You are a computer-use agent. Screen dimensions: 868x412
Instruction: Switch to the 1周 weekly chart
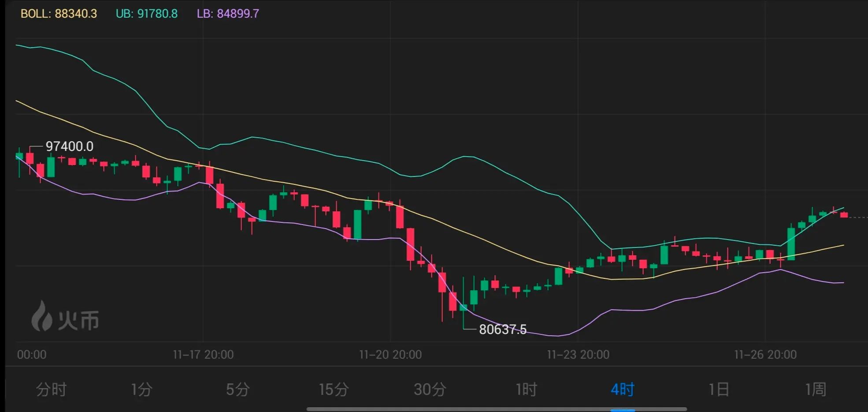[x=816, y=390]
